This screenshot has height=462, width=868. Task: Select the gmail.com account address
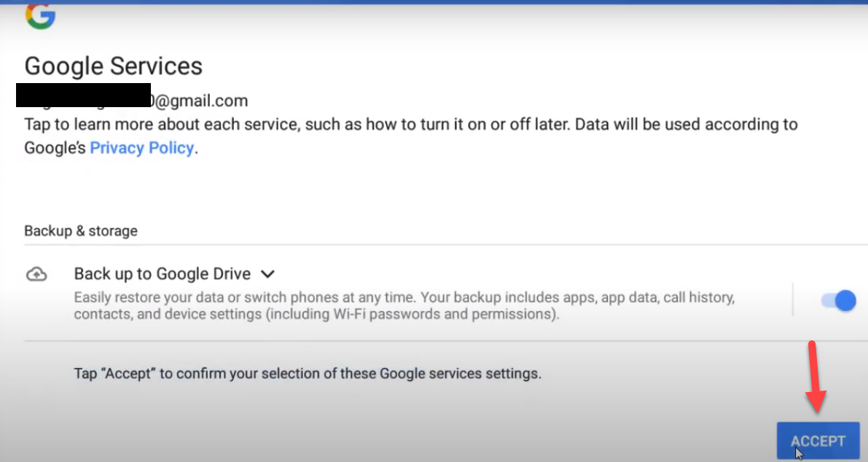click(199, 101)
